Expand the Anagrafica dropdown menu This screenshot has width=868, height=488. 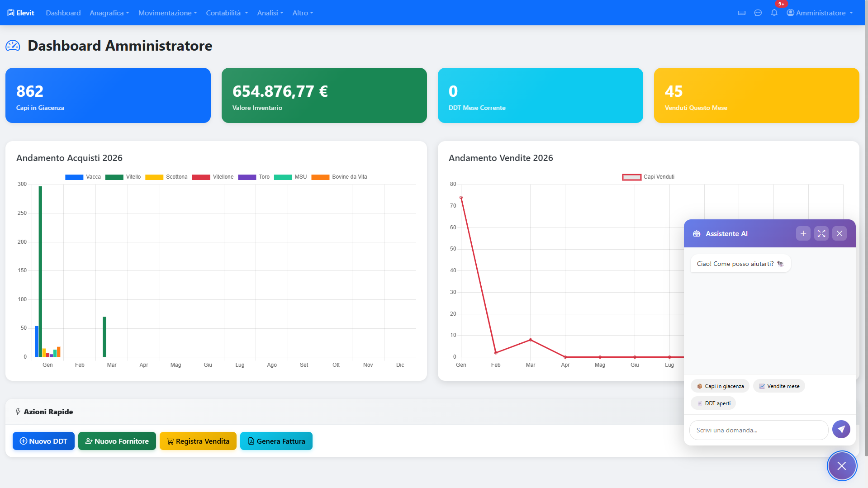pyautogui.click(x=109, y=13)
